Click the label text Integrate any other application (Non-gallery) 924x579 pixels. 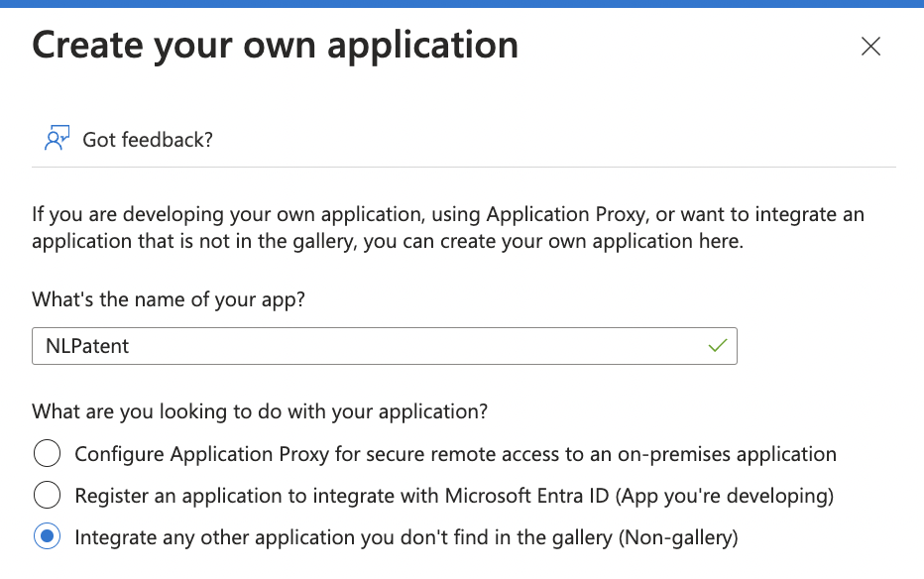tap(406, 537)
